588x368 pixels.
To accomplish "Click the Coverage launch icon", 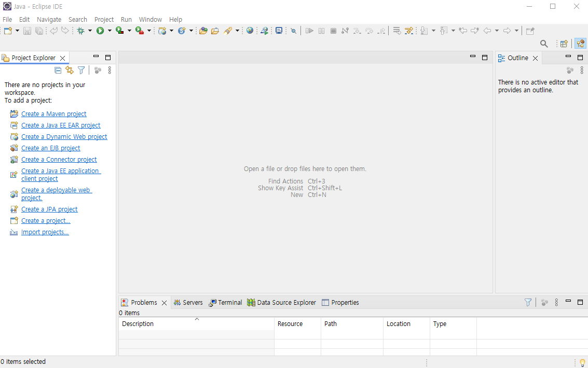I will (x=120, y=31).
